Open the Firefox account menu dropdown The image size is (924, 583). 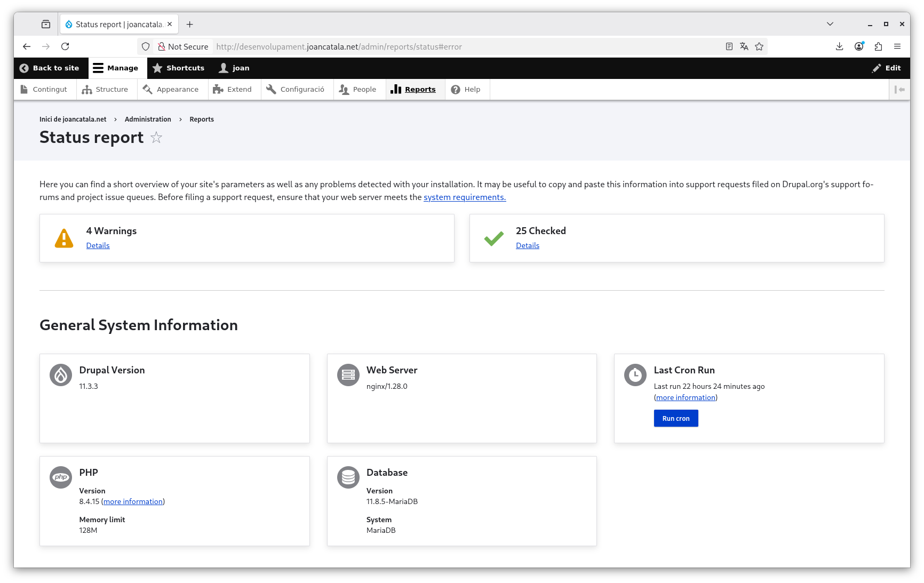pos(858,46)
